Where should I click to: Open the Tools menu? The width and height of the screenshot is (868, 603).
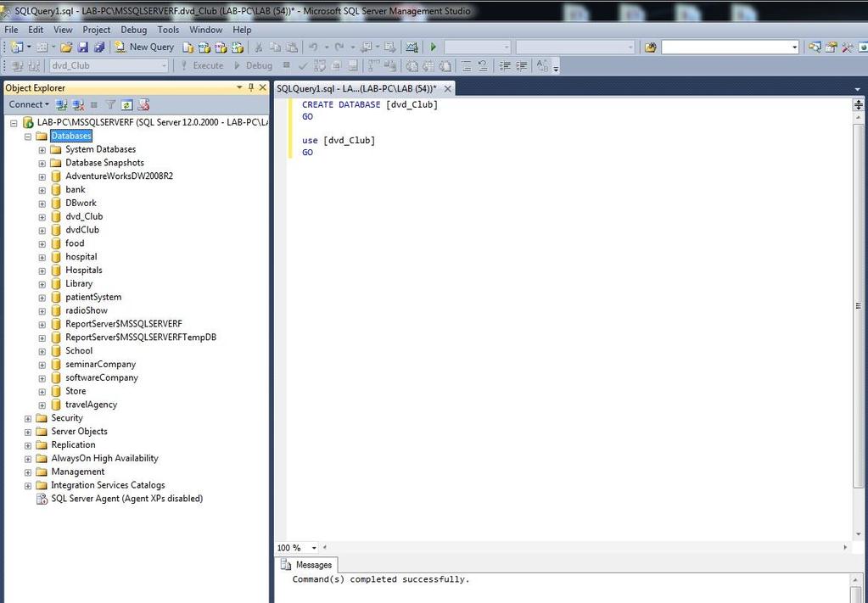(168, 30)
